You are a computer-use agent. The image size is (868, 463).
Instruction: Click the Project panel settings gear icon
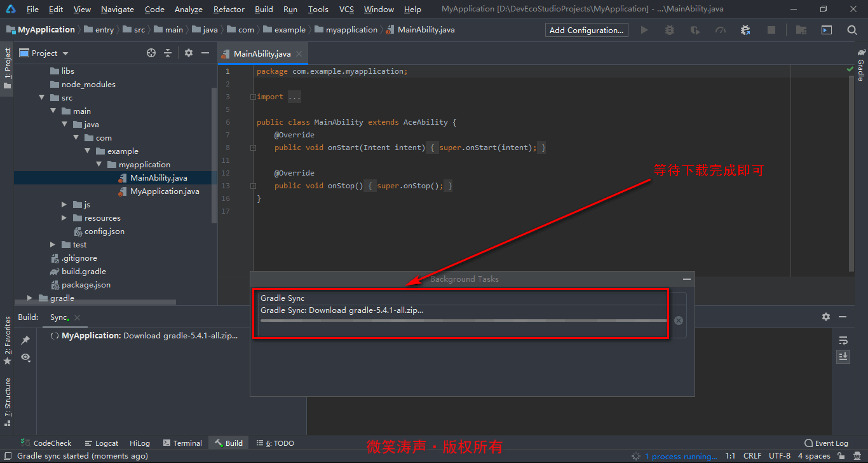tap(189, 53)
